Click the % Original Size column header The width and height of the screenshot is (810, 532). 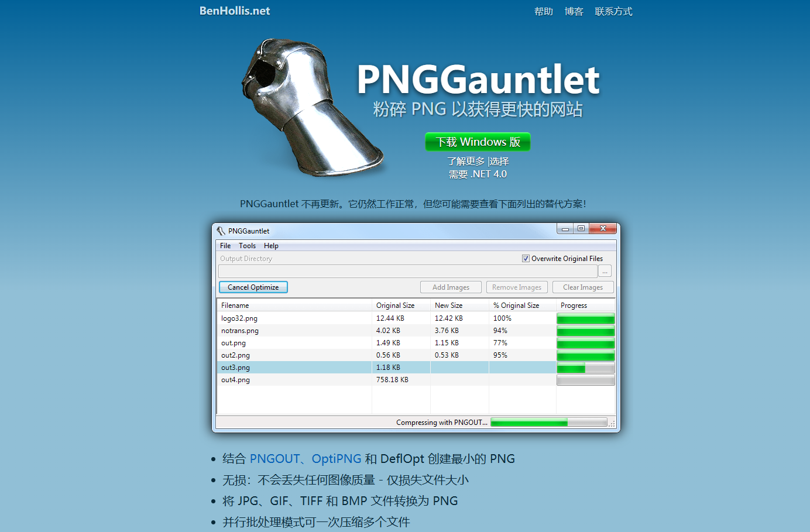tap(523, 306)
